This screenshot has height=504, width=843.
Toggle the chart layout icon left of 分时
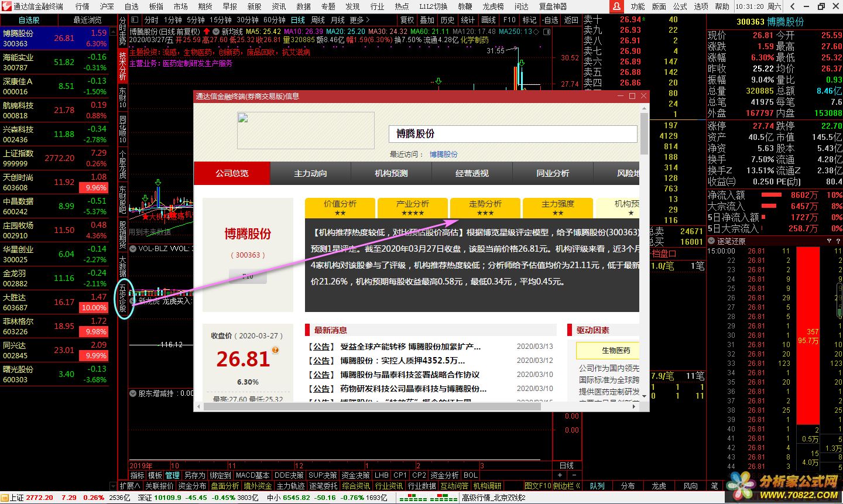[x=135, y=20]
